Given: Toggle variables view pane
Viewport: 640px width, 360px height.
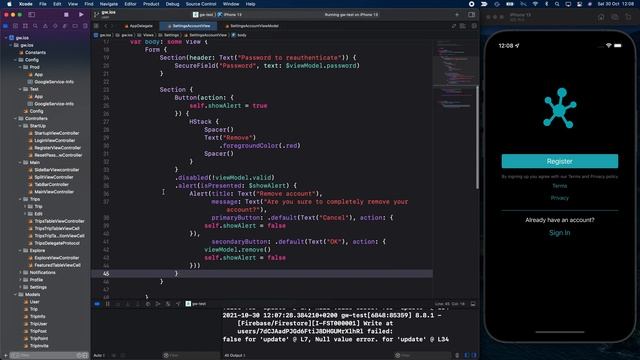Looking at the screenshot, I should point(468,356).
